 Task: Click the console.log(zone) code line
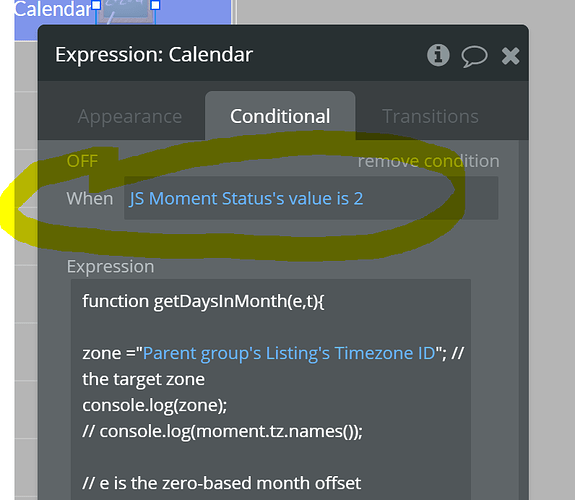155,405
